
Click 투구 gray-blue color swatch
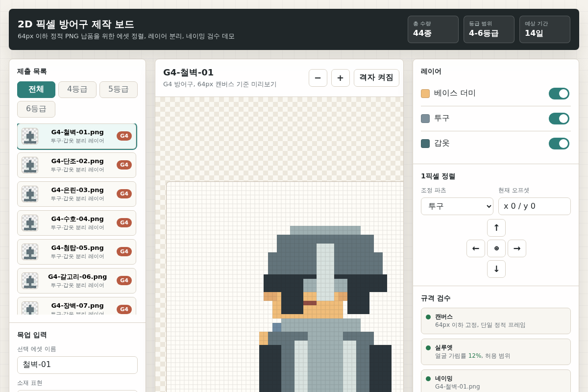point(425,119)
